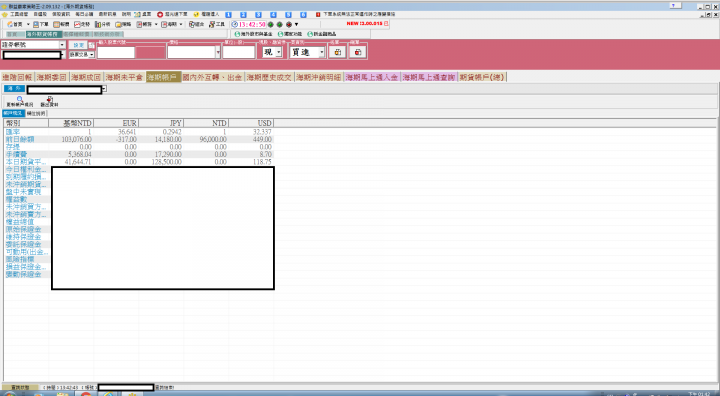The image size is (720, 396).
Task: Click the 設定 settings button
Action: pyautogui.click(x=79, y=45)
